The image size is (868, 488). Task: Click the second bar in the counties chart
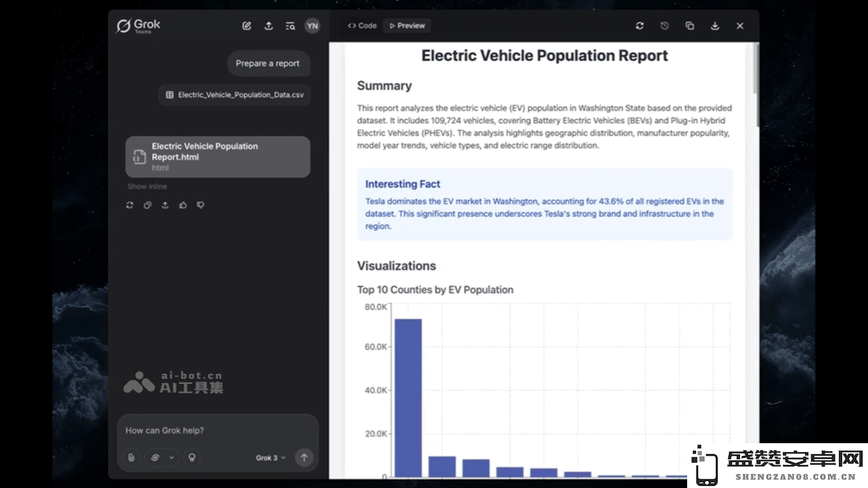tap(442, 466)
